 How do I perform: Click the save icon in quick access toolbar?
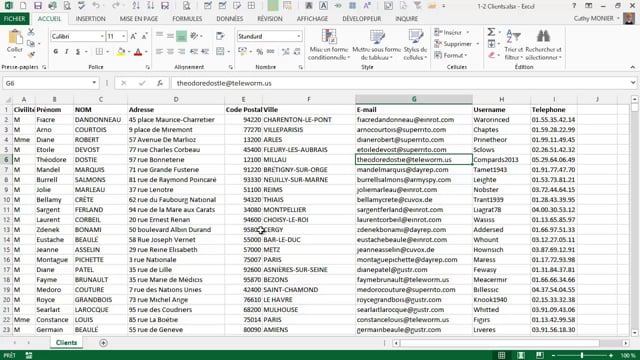[x=38, y=6]
